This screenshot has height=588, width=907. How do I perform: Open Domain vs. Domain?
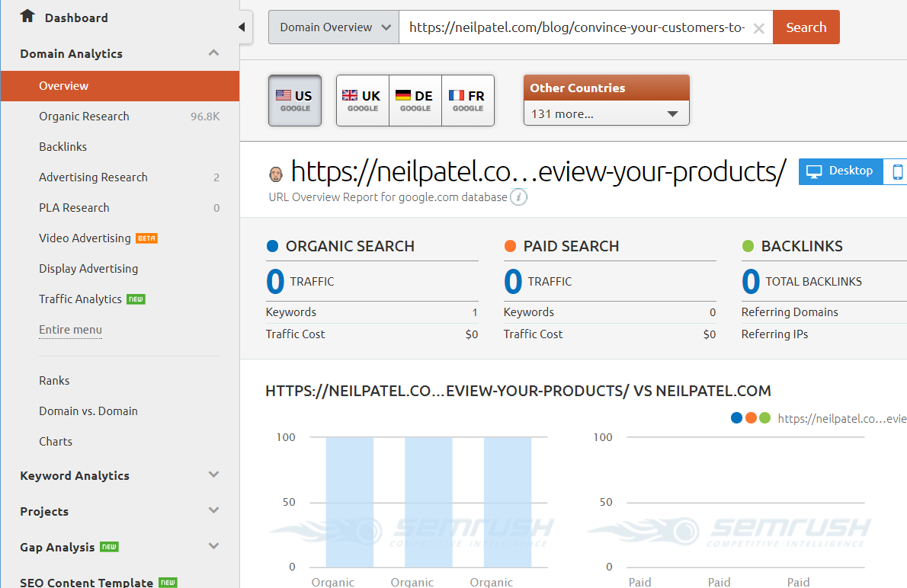coord(88,411)
